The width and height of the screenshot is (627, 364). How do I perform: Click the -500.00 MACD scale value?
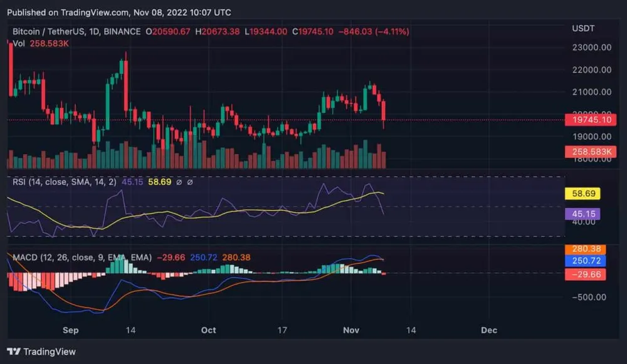[588, 297]
